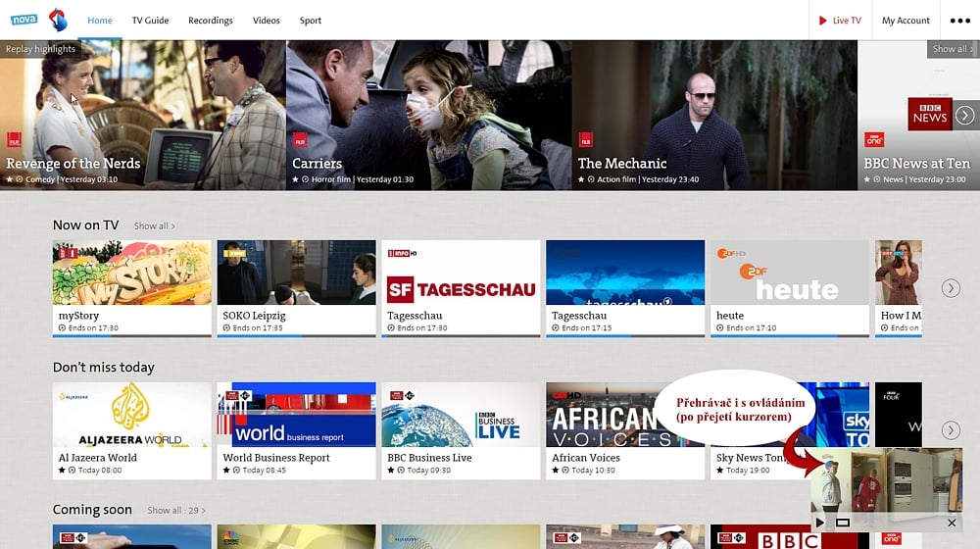This screenshot has width=980, height=549.
Task: Click star icon on Carriers
Action: [x=295, y=179]
